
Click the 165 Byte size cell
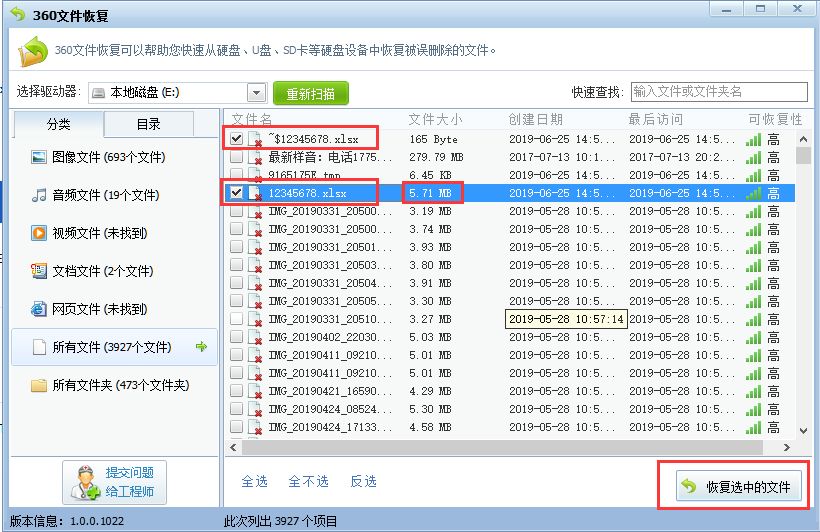433,139
